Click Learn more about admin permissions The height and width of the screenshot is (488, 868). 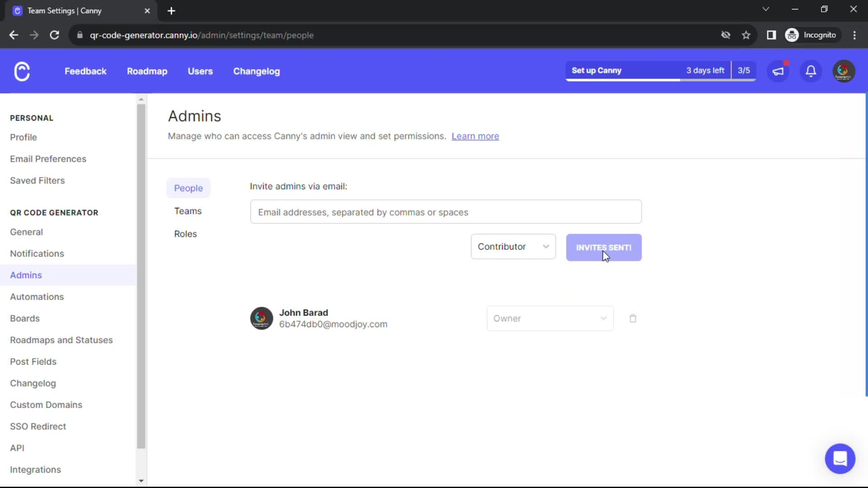click(475, 136)
